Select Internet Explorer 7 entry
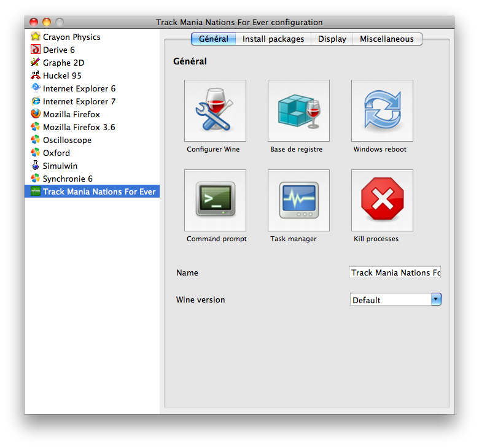 point(92,101)
